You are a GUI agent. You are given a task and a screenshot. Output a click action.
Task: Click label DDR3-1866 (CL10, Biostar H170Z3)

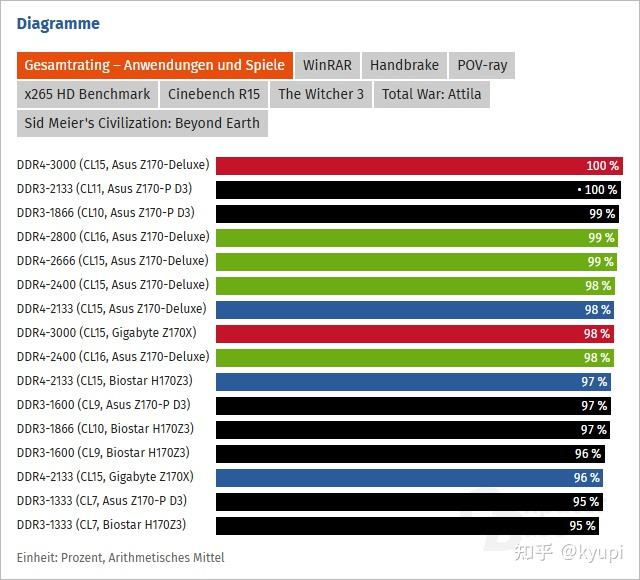tap(105, 429)
